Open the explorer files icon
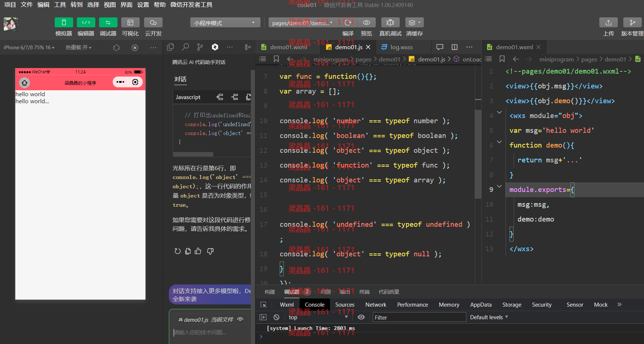Screen dimensions: 644x344 [170, 47]
